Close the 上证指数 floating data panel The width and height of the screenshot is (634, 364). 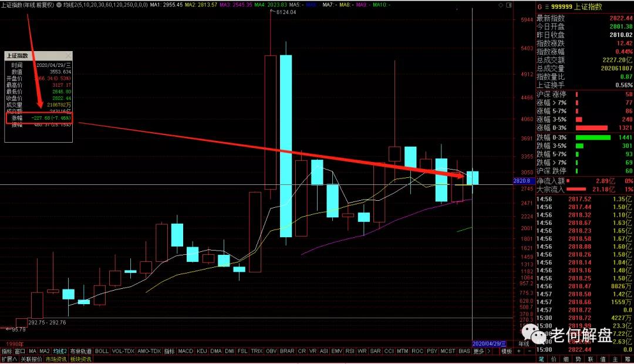(68, 55)
